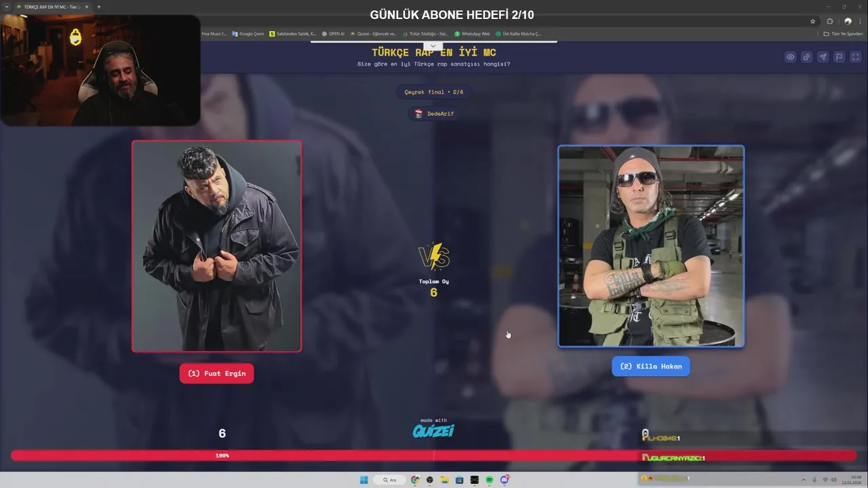Vote for (2) Killa Hakan button
This screenshot has height=488, width=868.
click(x=650, y=366)
